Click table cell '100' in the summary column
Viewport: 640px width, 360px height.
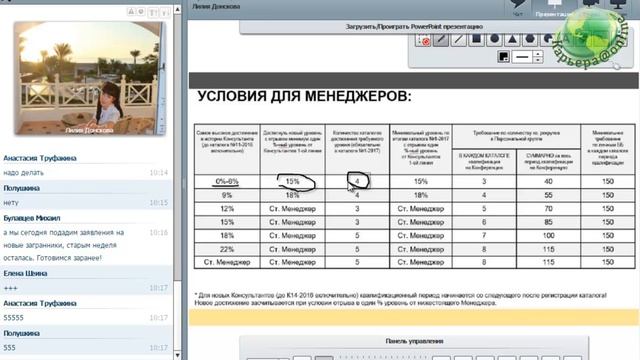point(548,236)
